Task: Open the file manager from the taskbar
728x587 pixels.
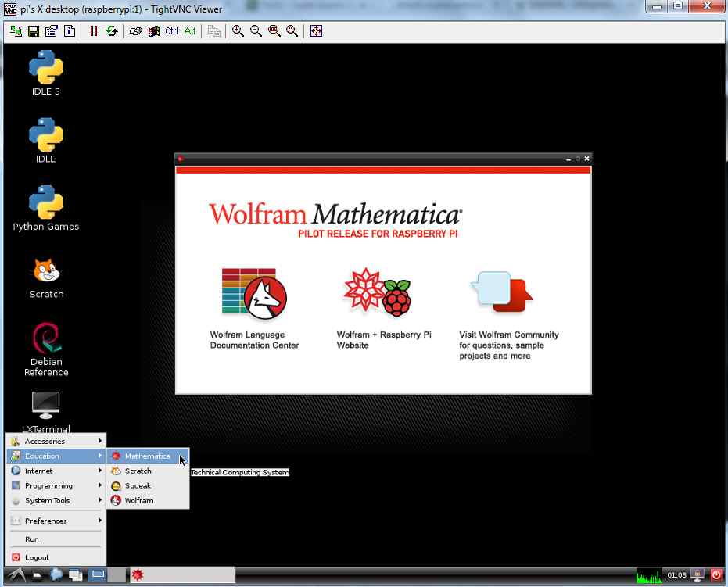Action: click(38, 575)
